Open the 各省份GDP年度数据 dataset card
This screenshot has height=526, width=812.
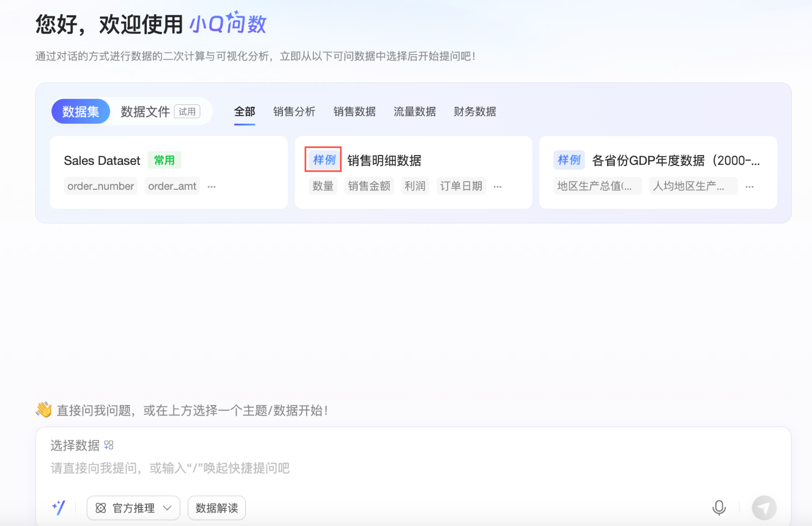point(658,172)
